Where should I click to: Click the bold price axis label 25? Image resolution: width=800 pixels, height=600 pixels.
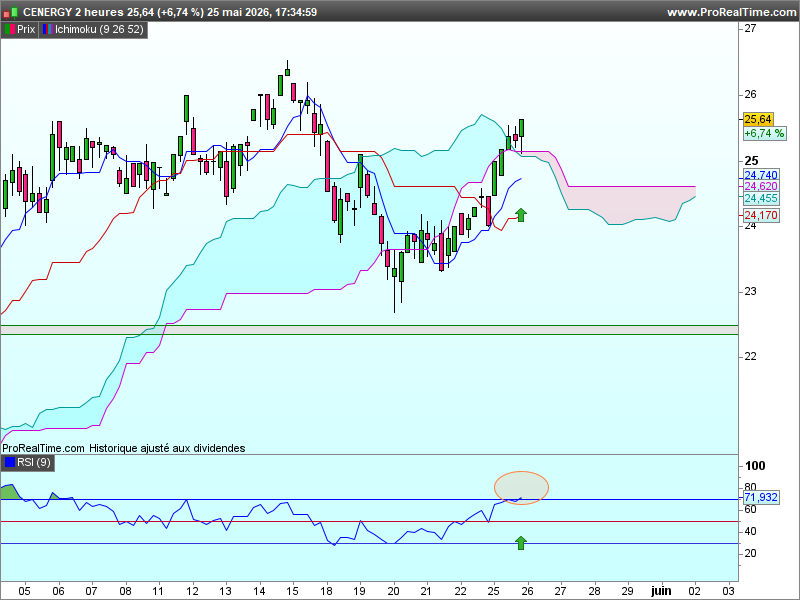pos(751,161)
